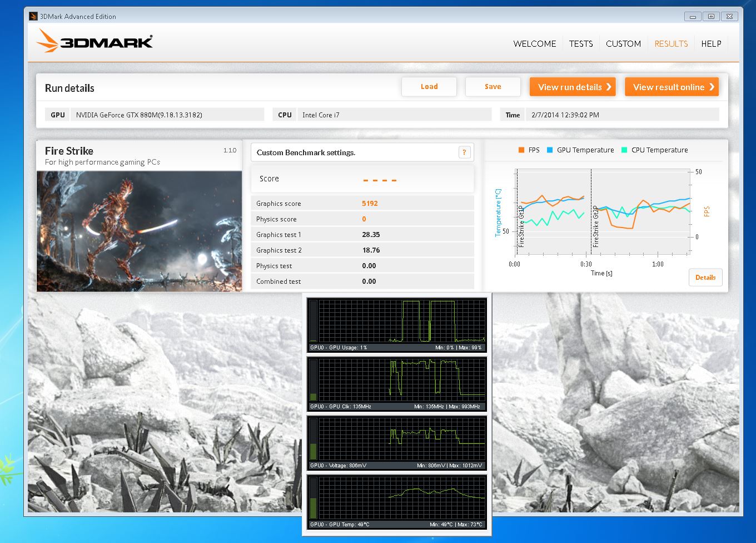Click the CPU field showing Intel Core i7
This screenshot has height=543, width=756.
[395, 115]
